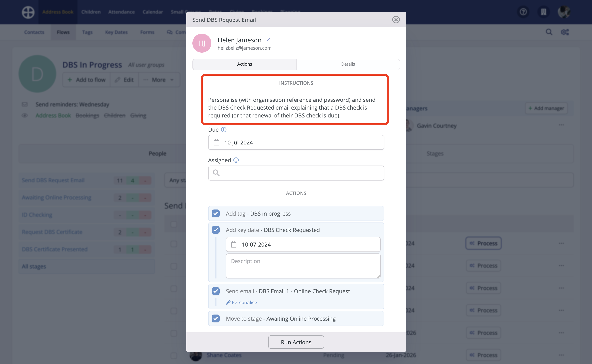592x364 pixels.
Task: Click the Run Actions button
Action: 296,342
